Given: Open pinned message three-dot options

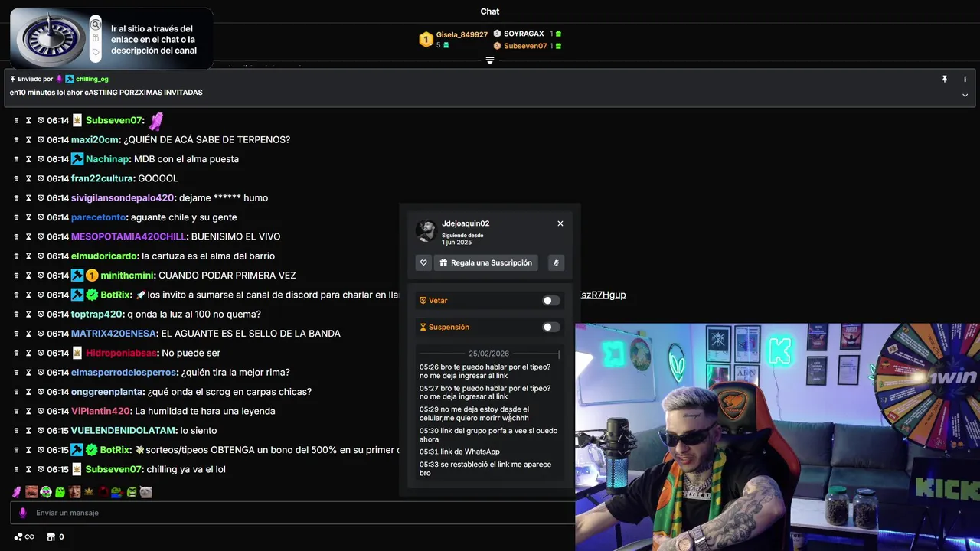Looking at the screenshot, I should [x=965, y=79].
